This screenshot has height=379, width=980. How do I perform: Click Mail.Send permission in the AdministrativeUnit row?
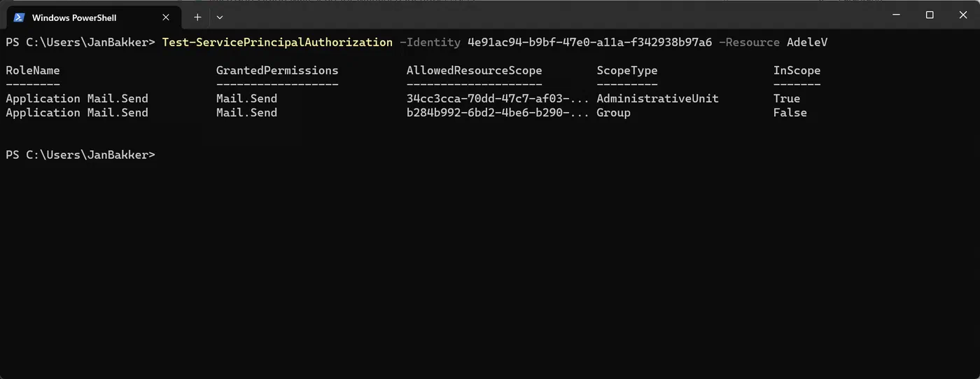point(246,99)
